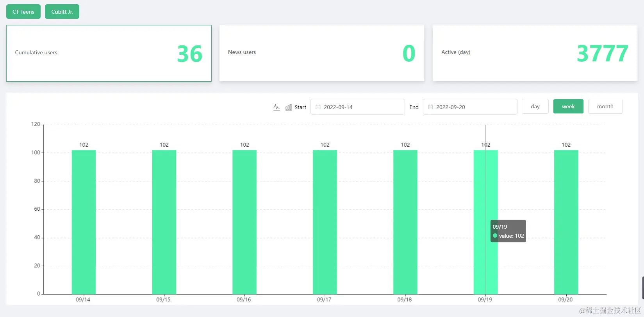The height and width of the screenshot is (317, 644).
Task: Open the Start date picker 2022-09-14
Action: point(358,107)
